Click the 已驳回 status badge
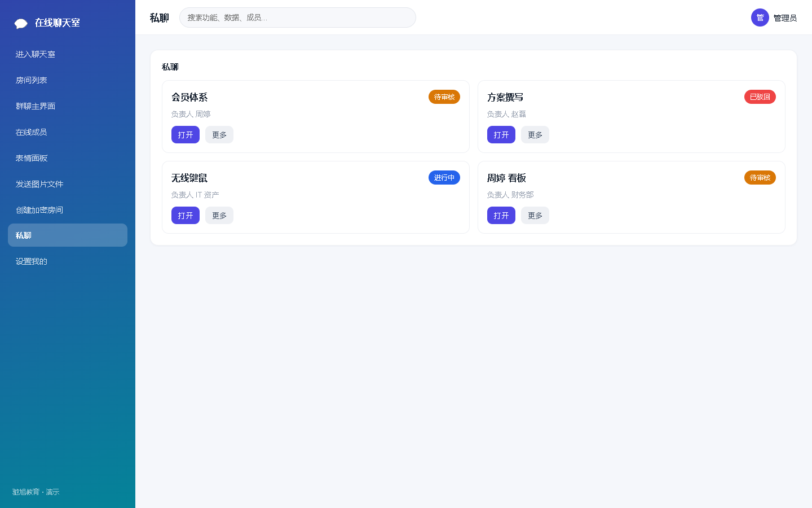Image resolution: width=812 pixels, height=508 pixels. click(760, 97)
